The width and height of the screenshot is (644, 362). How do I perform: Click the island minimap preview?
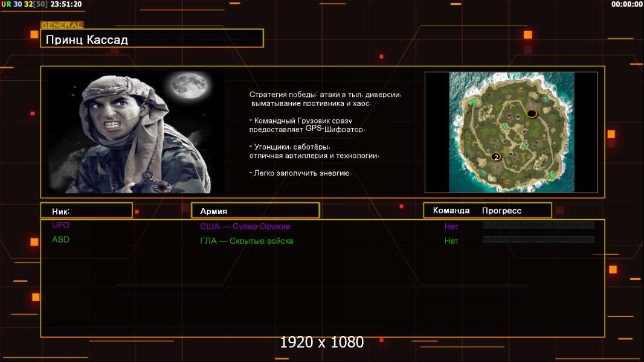pos(511,132)
